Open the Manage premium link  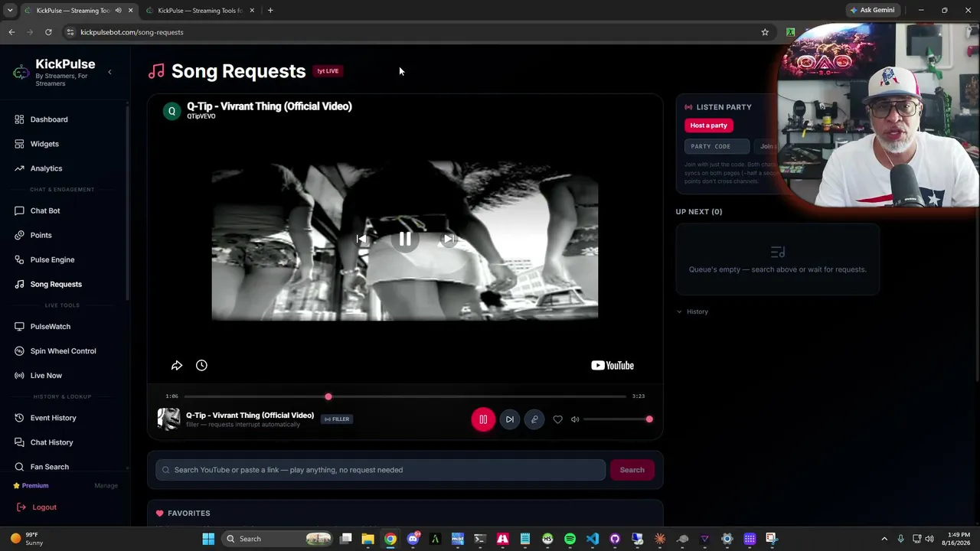click(106, 486)
